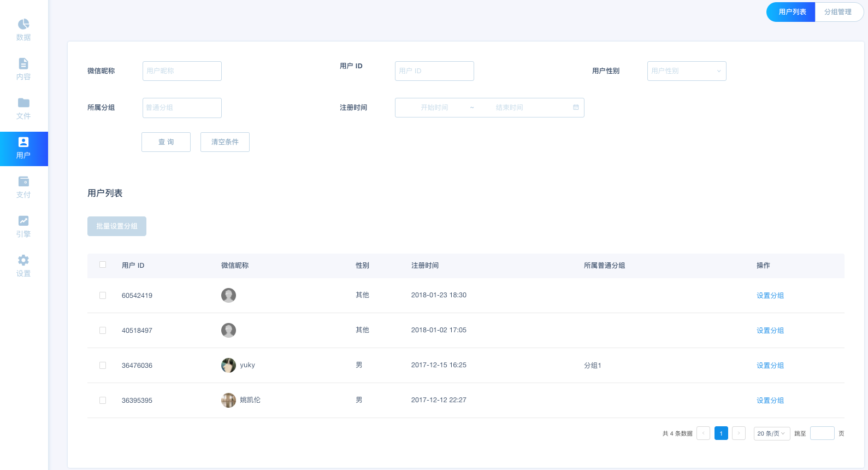
Task: Click the 清空条件 button
Action: pos(225,142)
